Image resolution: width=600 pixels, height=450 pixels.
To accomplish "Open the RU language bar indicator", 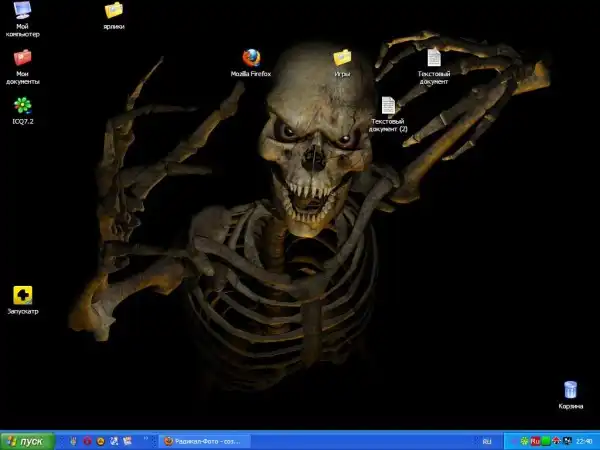I will 487,441.
